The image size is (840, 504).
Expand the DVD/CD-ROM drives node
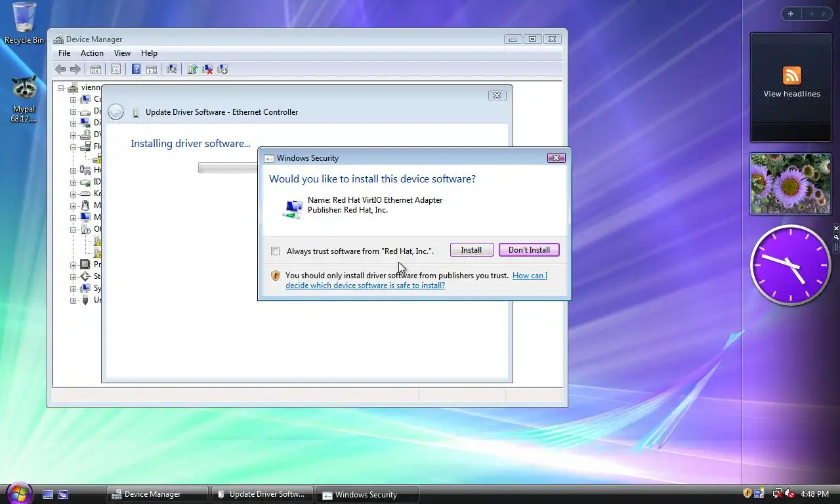(73, 135)
